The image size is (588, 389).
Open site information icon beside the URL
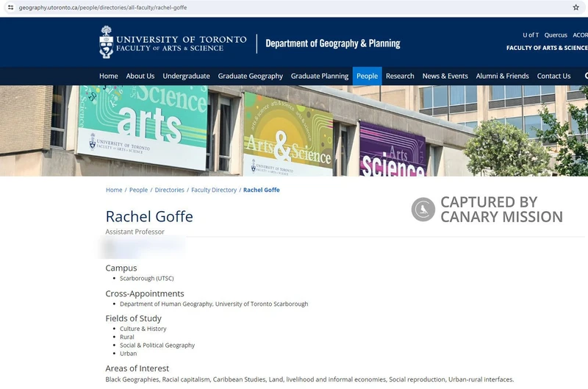(10, 7)
